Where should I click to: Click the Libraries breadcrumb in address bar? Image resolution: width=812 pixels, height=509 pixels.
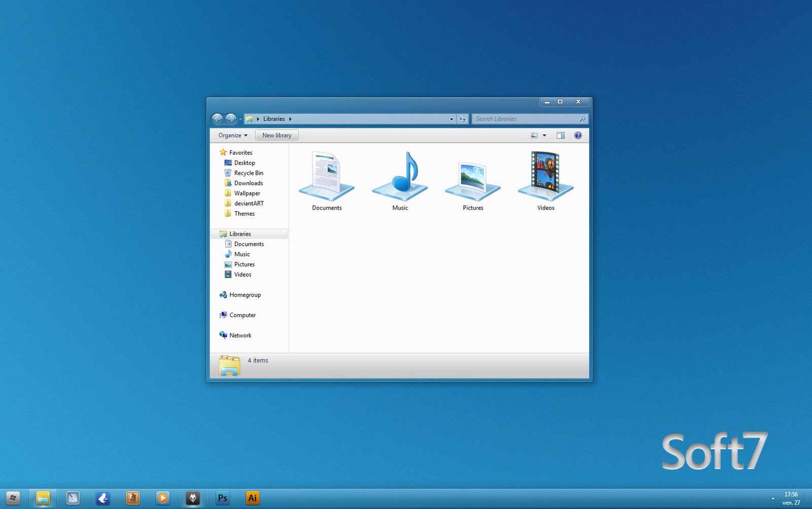274,118
